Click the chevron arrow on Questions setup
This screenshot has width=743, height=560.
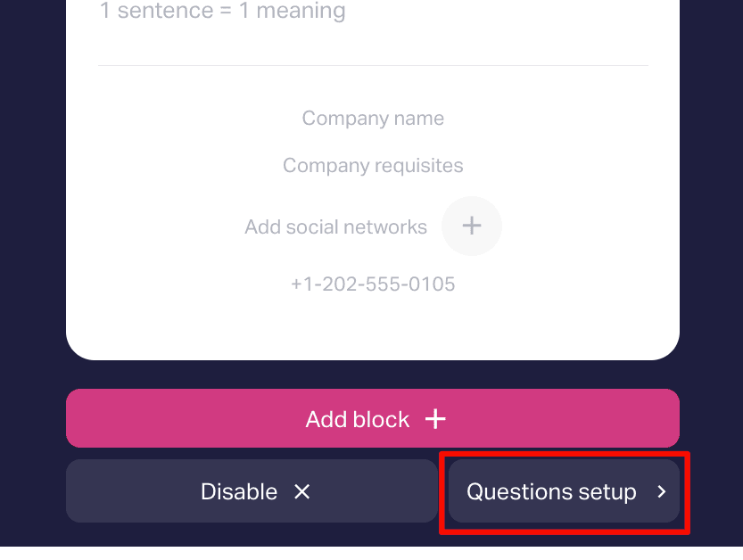(662, 491)
